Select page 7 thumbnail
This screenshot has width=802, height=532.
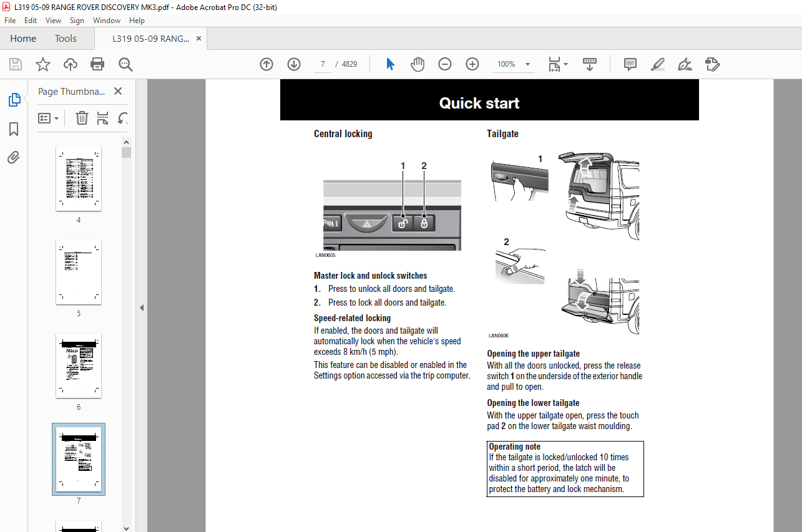[x=79, y=460]
